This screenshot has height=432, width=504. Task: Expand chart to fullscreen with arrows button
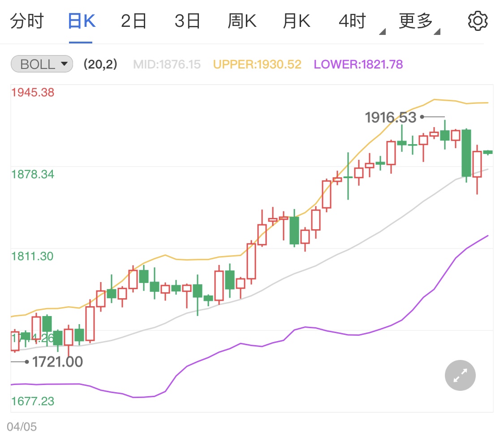pyautogui.click(x=460, y=375)
